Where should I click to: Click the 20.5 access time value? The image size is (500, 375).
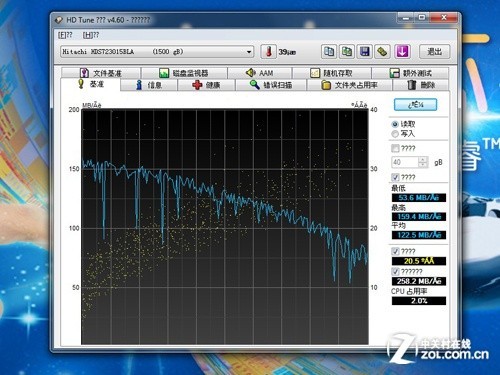[419, 261]
